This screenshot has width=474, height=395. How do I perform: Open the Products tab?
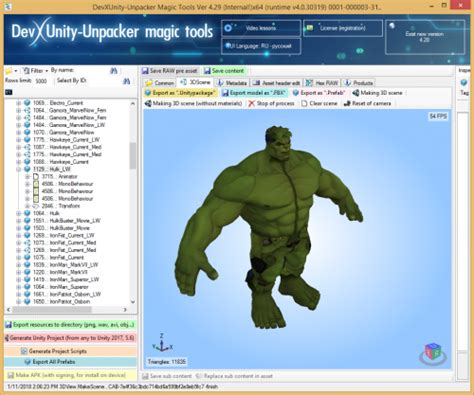point(359,83)
